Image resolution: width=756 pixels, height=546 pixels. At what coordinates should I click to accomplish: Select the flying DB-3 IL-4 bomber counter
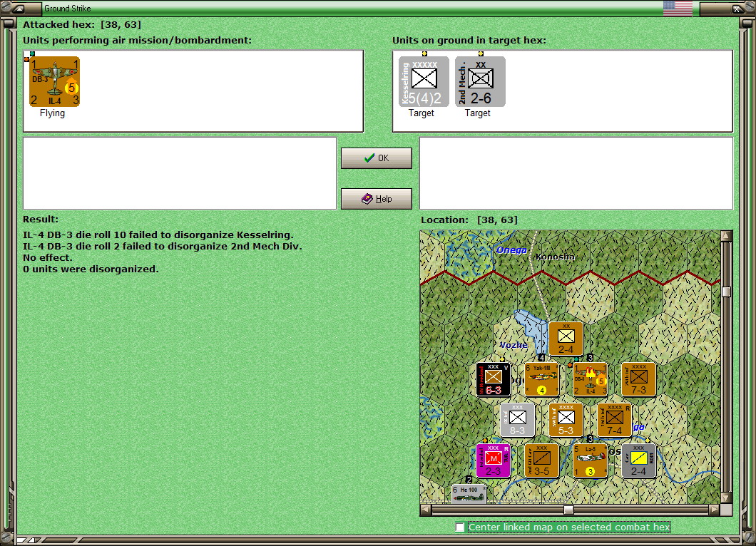pos(54,81)
